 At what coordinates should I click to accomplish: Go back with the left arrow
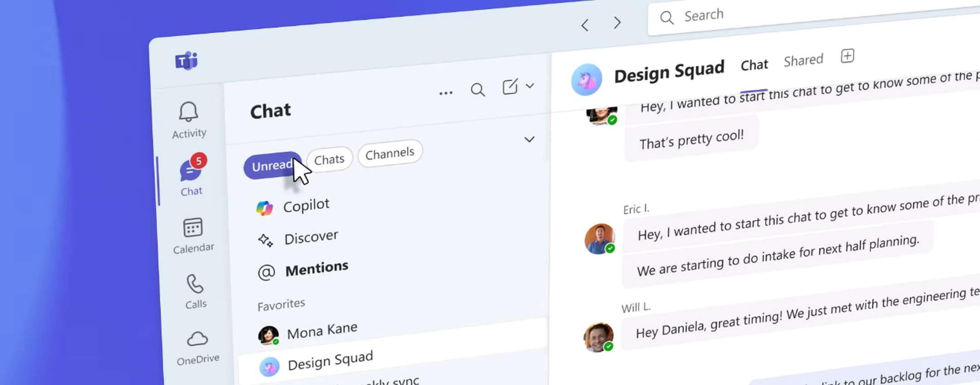(585, 25)
